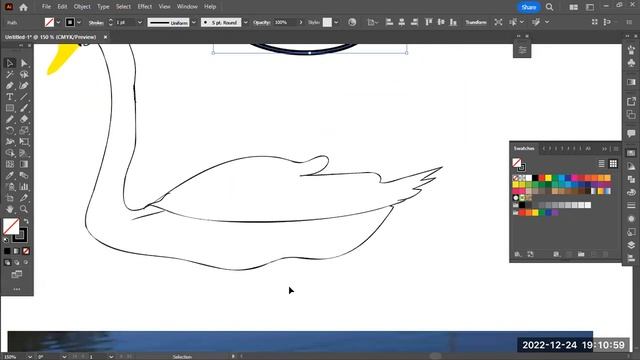
Task: Pick the Zoom tool in the toolbox
Action: pos(24,209)
